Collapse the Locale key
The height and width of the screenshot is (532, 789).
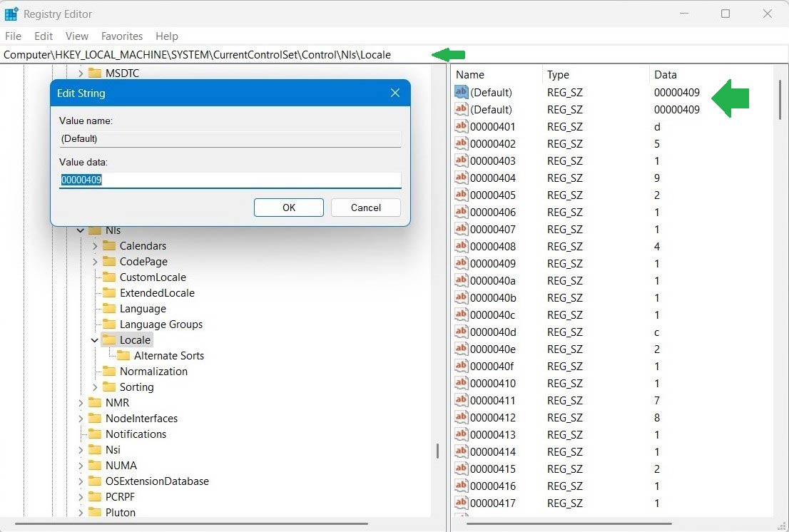click(x=95, y=340)
